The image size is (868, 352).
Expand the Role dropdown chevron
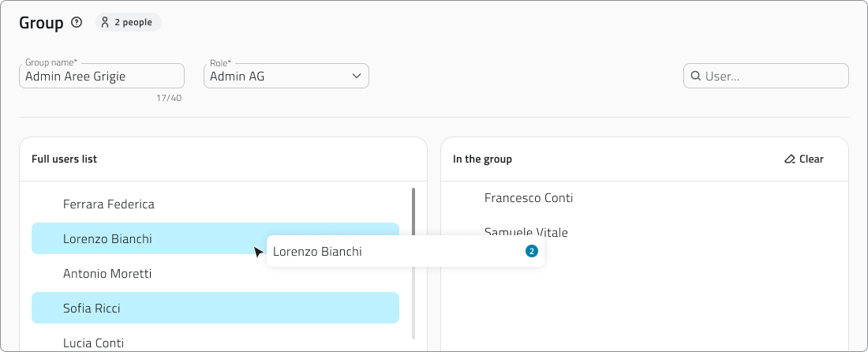357,76
